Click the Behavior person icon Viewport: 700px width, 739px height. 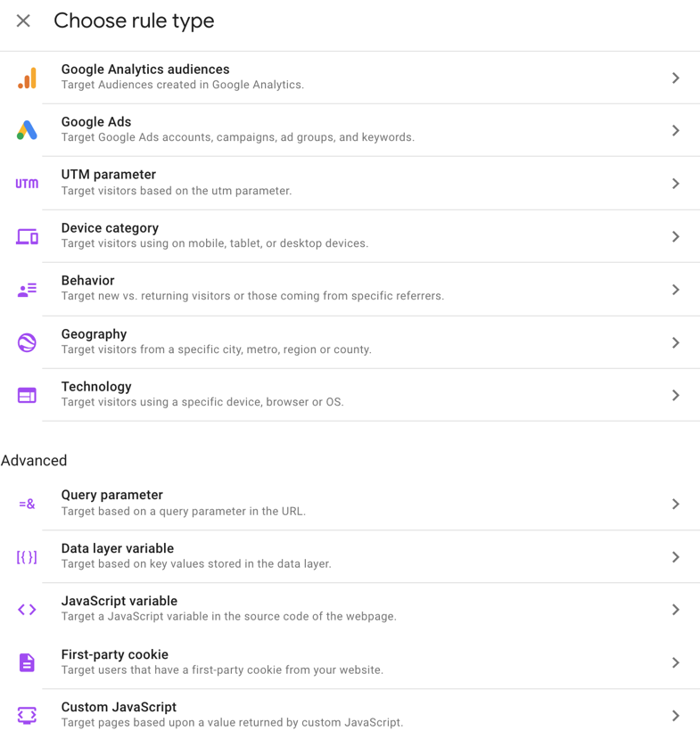pyautogui.click(x=27, y=290)
